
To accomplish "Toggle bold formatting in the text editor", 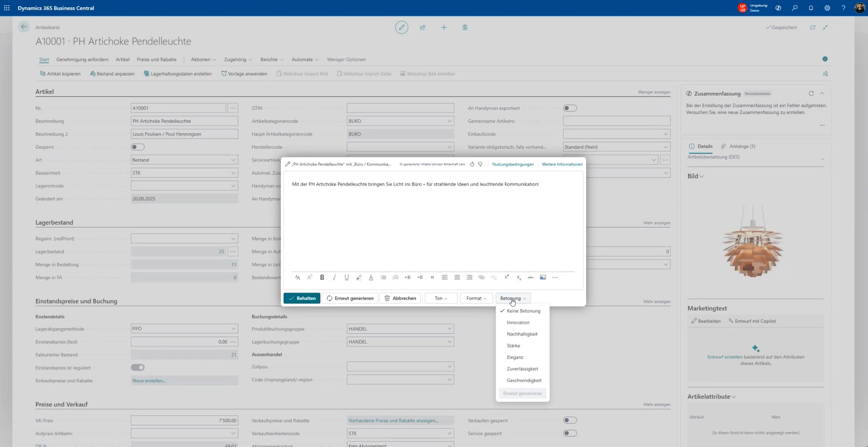I will tap(322, 278).
